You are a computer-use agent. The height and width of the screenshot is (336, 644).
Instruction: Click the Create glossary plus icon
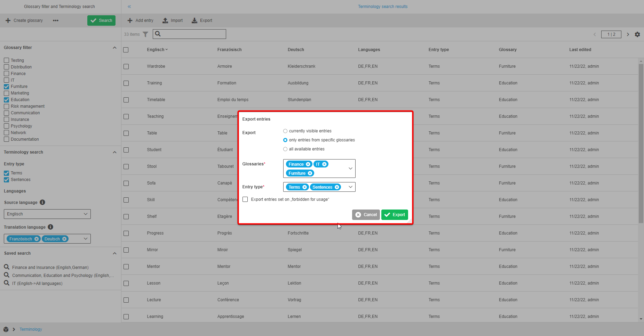click(x=8, y=21)
